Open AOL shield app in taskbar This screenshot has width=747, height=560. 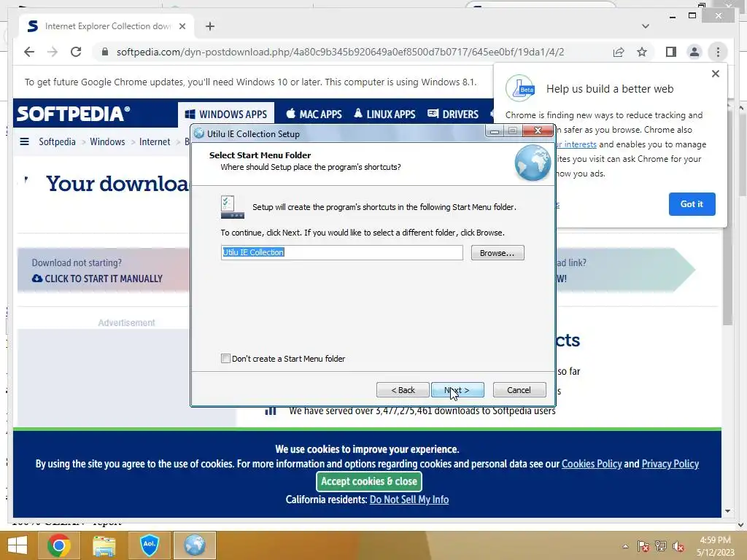[149, 545]
